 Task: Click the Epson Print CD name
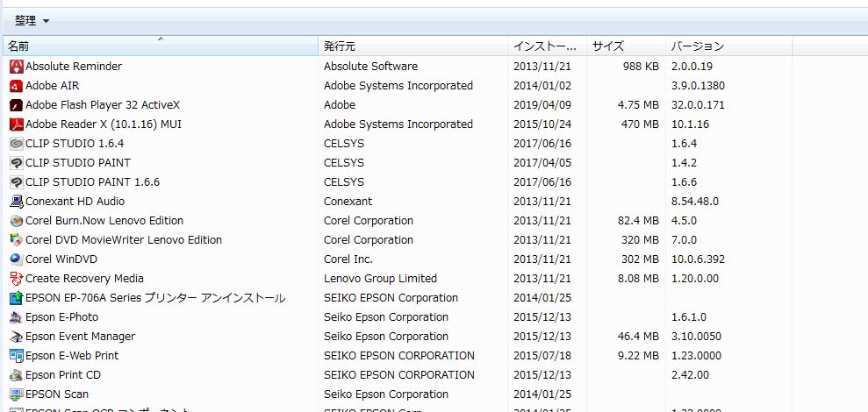point(63,375)
